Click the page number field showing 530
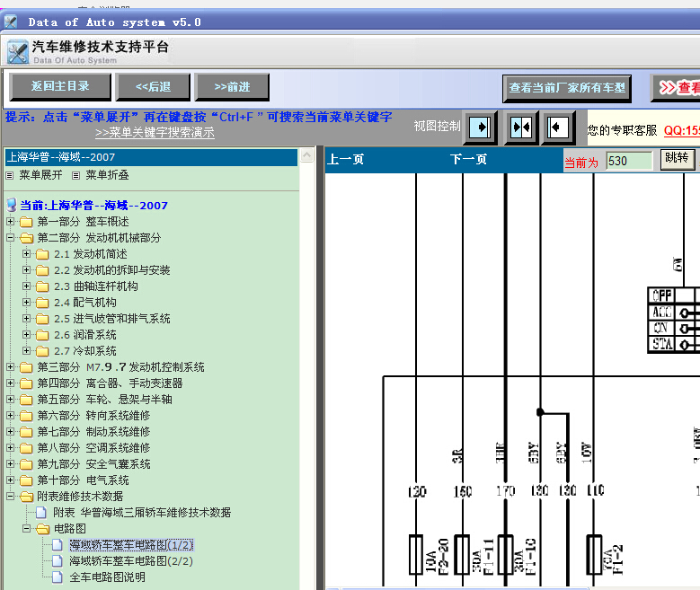The height and width of the screenshot is (590, 700). coord(629,161)
